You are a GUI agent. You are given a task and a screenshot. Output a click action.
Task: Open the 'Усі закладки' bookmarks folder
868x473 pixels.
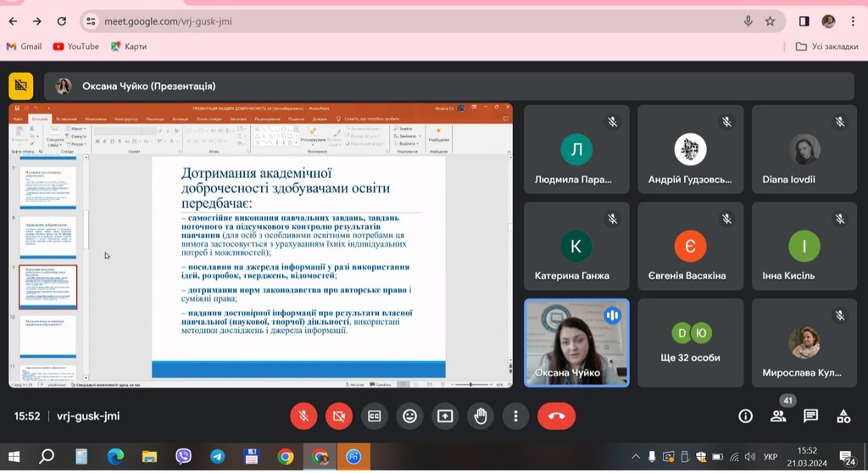(x=826, y=47)
